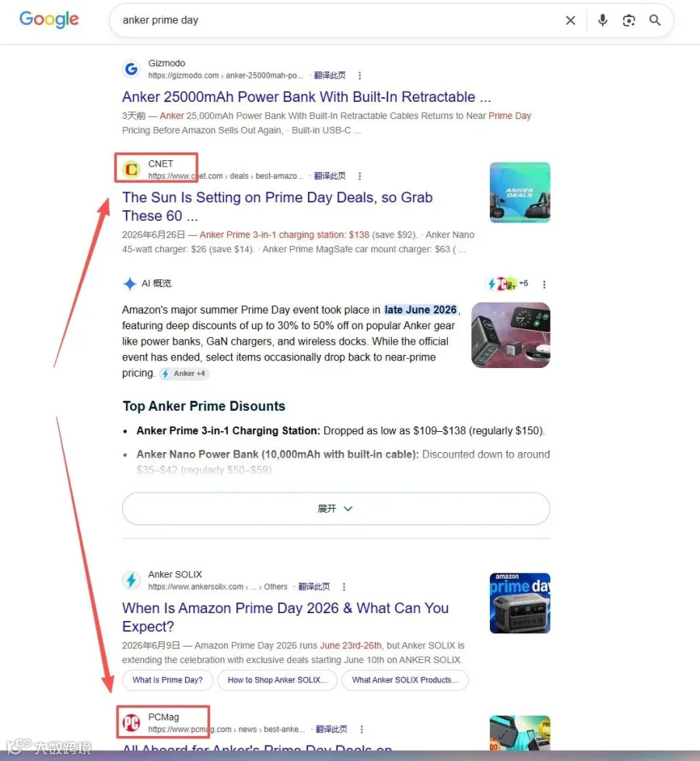Click the 'What Is Prime Day?' chip

click(x=167, y=680)
